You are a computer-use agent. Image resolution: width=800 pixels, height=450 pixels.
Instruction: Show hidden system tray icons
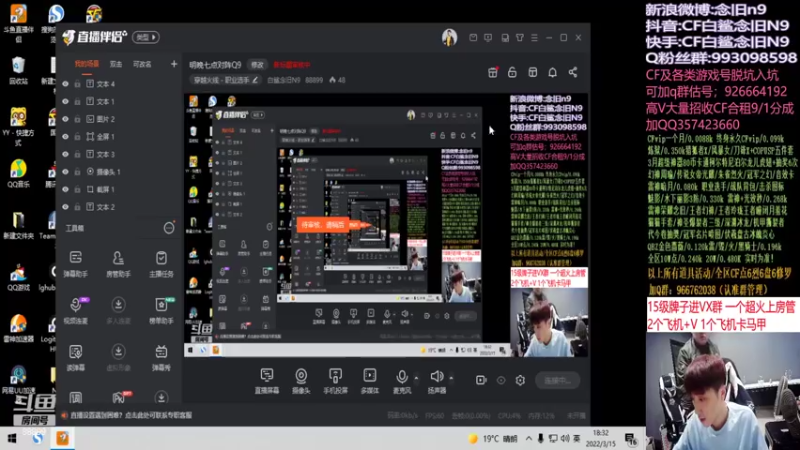529,438
